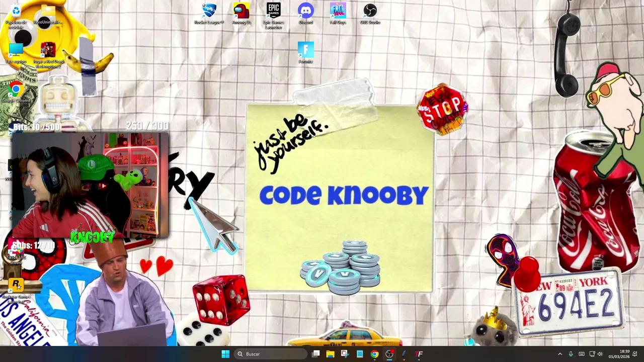Open the clock and date showing 18:39
This screenshot has height=362, width=644.
pos(619,354)
